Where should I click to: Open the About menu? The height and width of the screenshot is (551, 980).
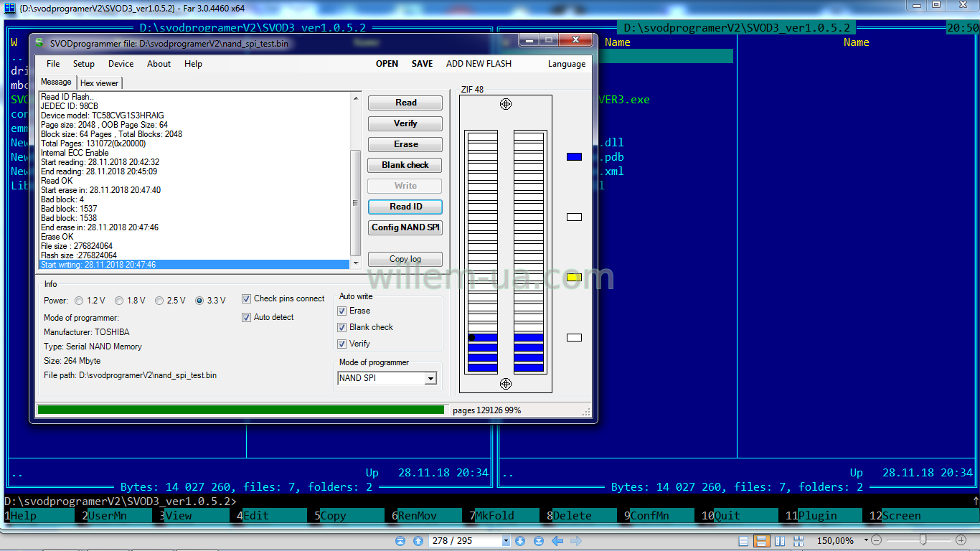(159, 64)
